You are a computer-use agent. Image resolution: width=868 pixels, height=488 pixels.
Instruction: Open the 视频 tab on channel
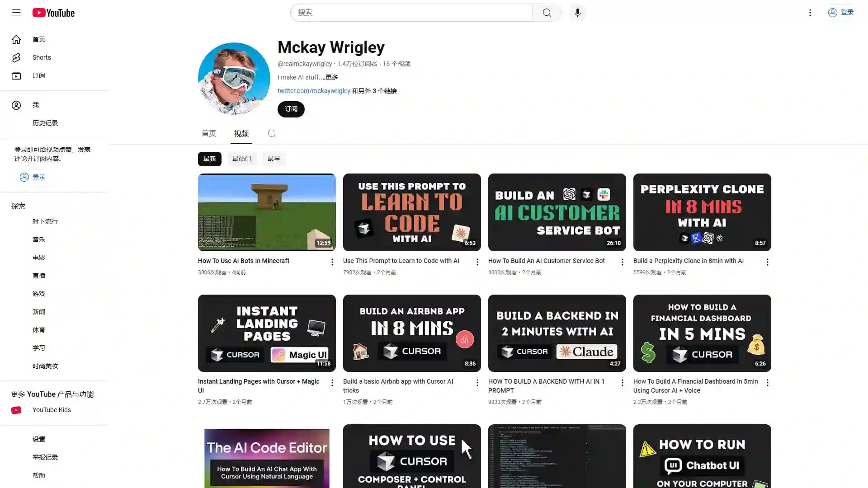(241, 133)
